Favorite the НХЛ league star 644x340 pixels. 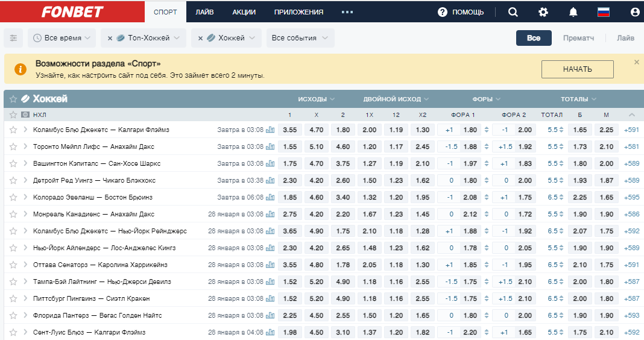point(13,115)
